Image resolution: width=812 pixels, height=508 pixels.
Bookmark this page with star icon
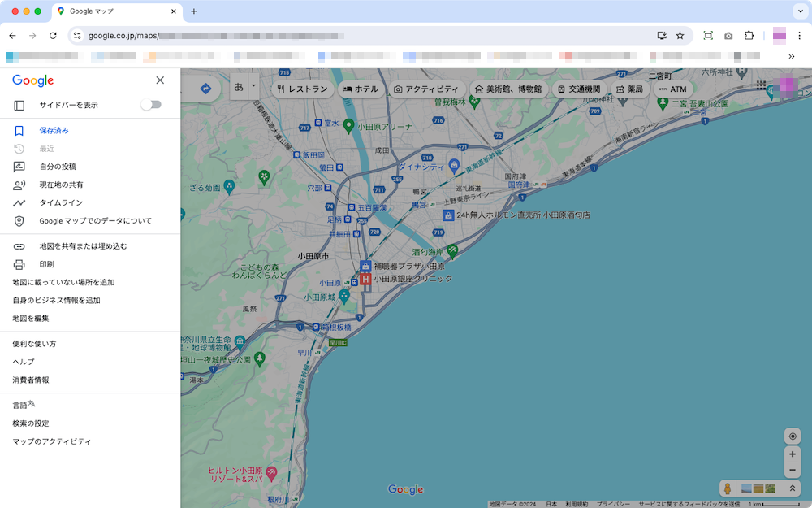click(680, 35)
